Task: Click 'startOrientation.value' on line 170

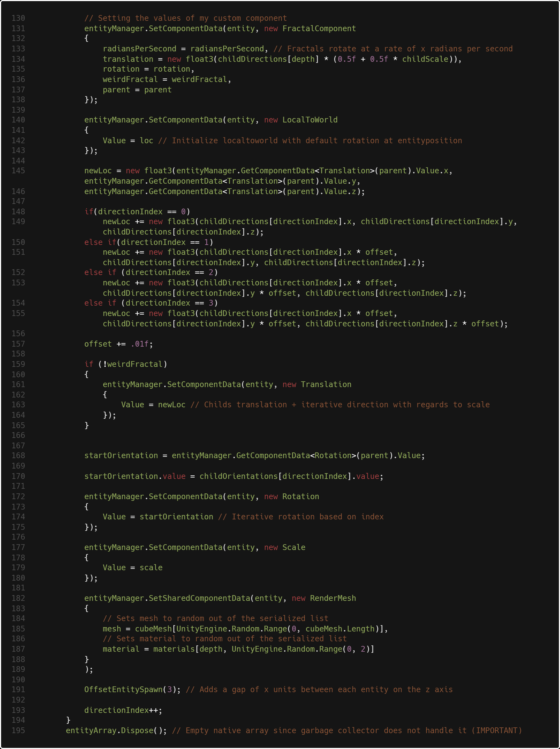Action: click(135, 476)
